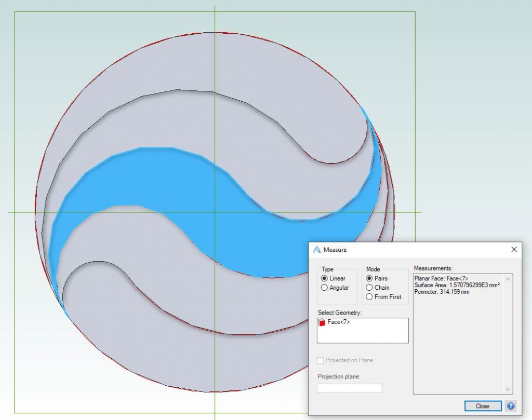
Task: Choose Pairs mode
Action: [x=369, y=278]
